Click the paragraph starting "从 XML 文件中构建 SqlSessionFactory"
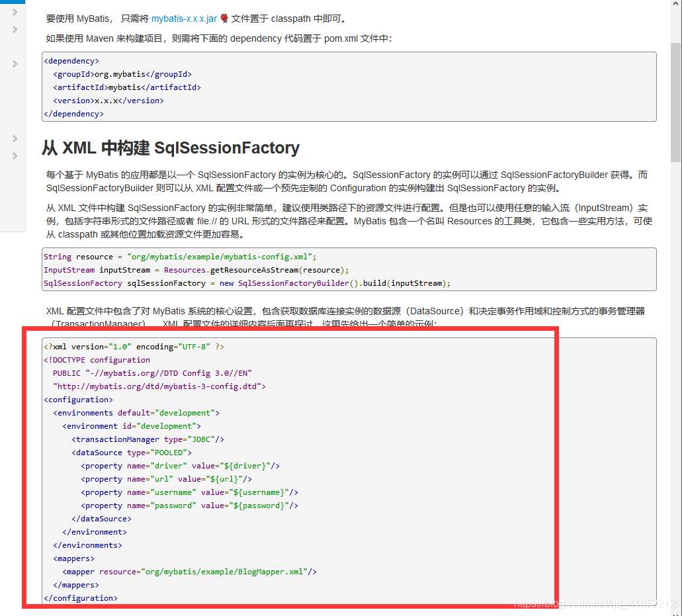Viewport: 682px width, 616px height. coord(349,221)
